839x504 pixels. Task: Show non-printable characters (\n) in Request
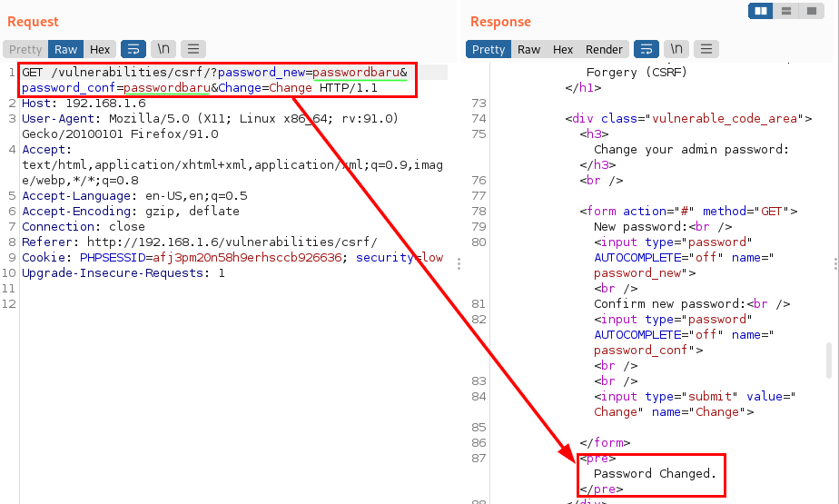163,49
